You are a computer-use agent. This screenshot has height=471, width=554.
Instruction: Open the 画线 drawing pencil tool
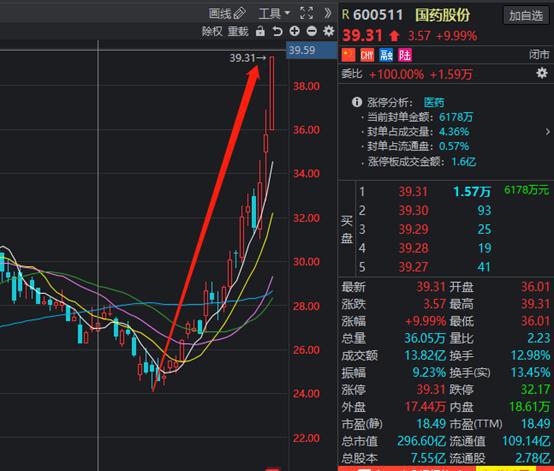(x=227, y=13)
